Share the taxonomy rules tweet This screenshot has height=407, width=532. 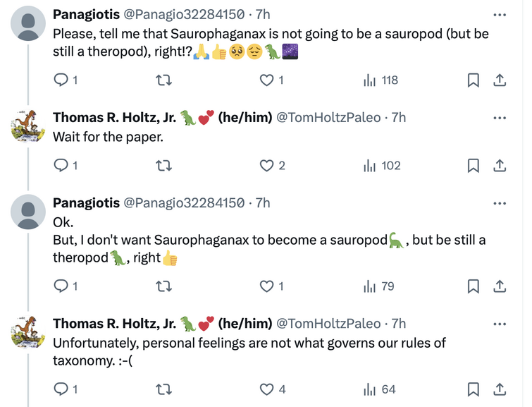coord(500,389)
